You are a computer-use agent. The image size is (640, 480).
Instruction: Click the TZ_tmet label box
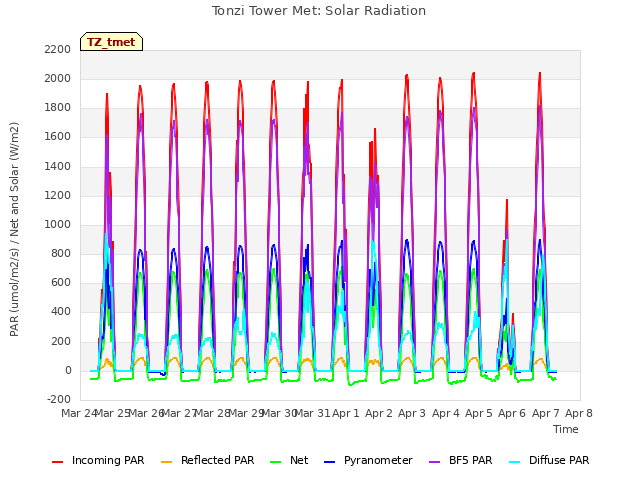pos(111,42)
